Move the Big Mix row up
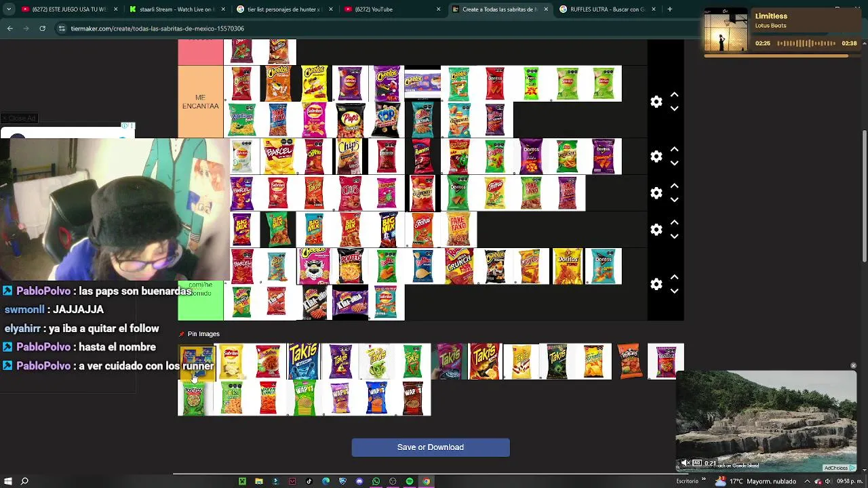This screenshot has width=868, height=488. point(674,222)
